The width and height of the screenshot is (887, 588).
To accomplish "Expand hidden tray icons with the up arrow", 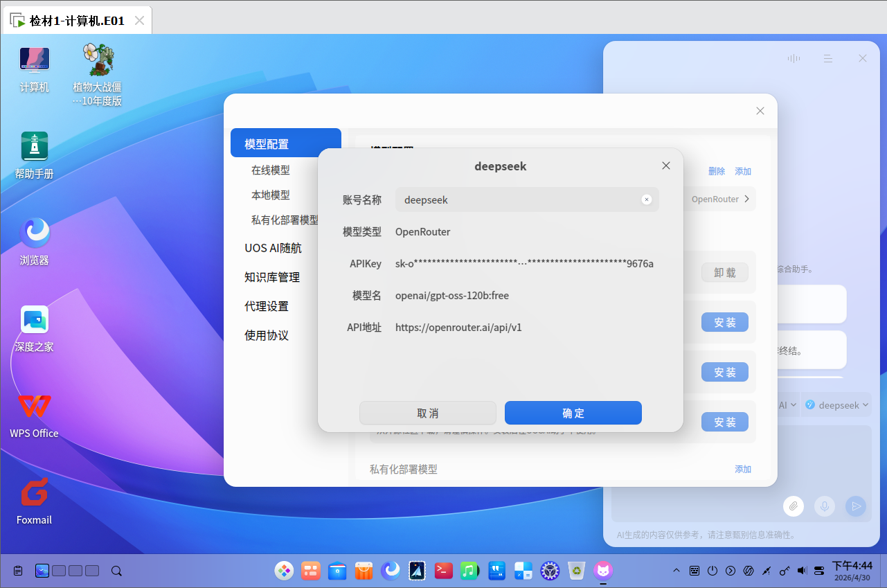I will [x=677, y=571].
